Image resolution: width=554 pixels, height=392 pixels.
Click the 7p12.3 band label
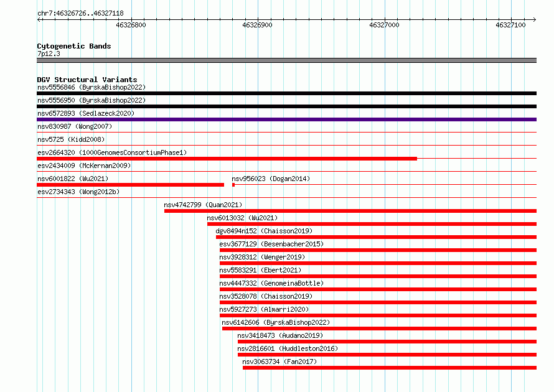coord(49,54)
